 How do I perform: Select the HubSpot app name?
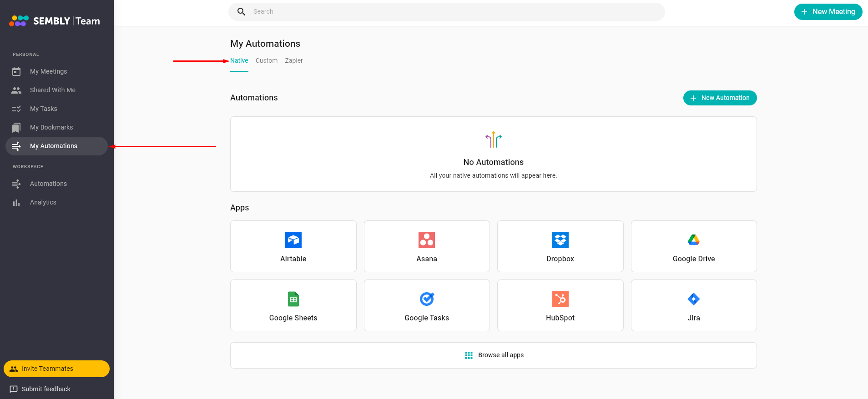560,318
